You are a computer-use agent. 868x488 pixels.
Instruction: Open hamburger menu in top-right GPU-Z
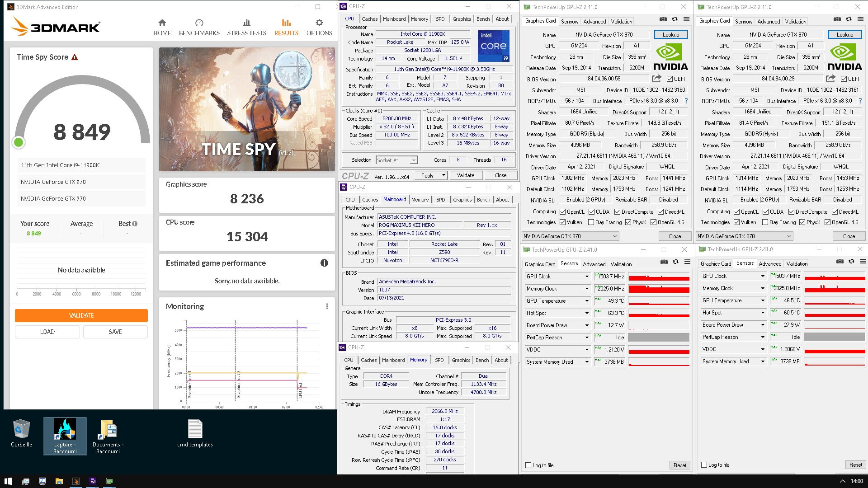860,19
